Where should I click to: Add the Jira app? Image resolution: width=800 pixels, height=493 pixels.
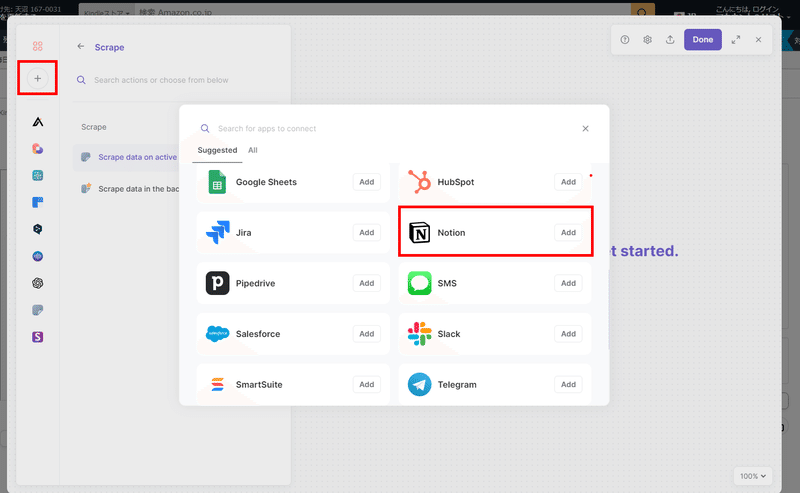click(366, 233)
